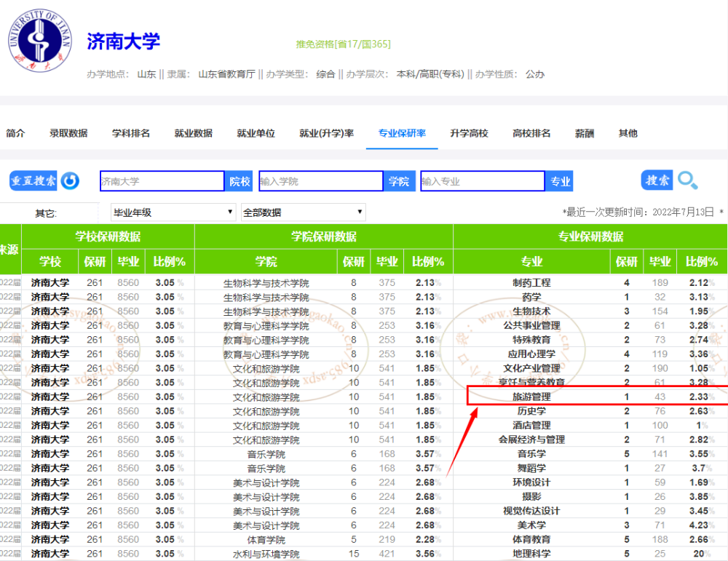The width and height of the screenshot is (728, 561).
Task: Click the blue 搜索 search button
Action: pyautogui.click(x=657, y=180)
